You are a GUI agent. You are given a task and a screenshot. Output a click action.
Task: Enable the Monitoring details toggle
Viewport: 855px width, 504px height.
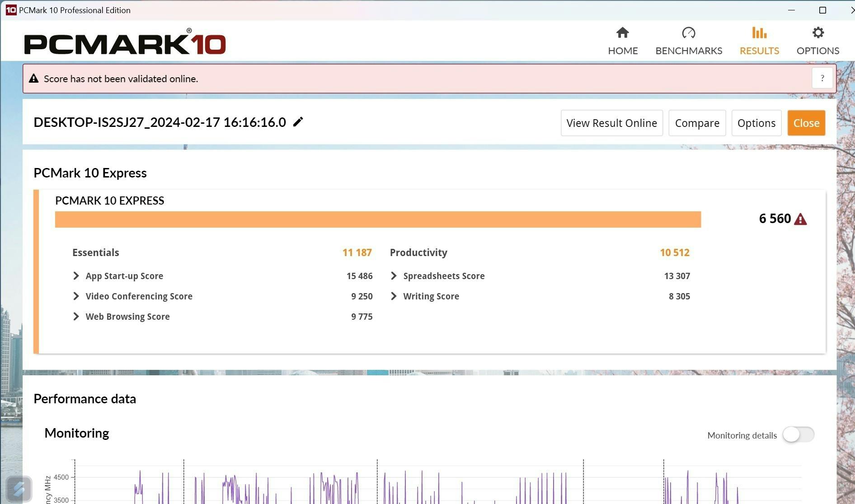[798, 435]
